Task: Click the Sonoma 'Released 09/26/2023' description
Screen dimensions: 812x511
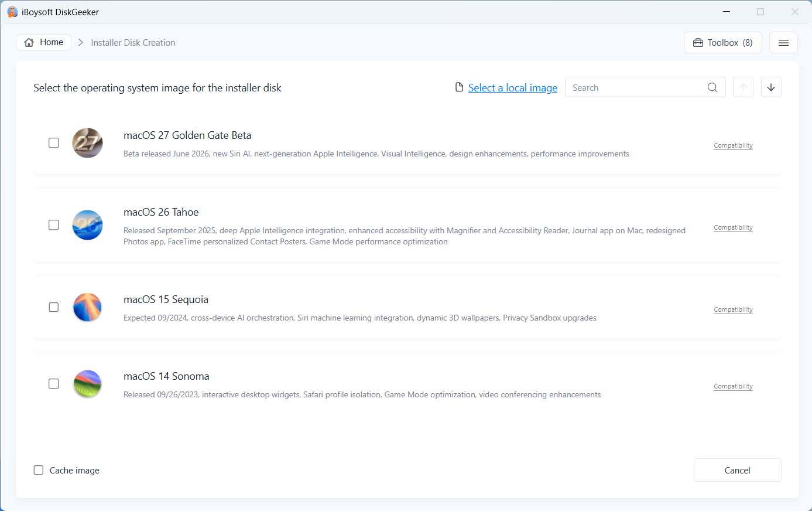Action: (362, 395)
